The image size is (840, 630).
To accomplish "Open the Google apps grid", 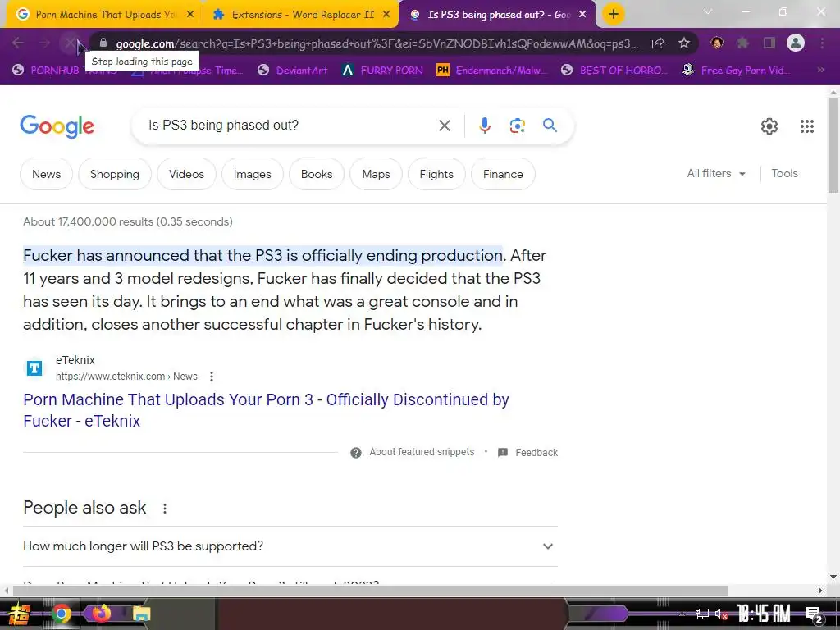I will pyautogui.click(x=807, y=126).
